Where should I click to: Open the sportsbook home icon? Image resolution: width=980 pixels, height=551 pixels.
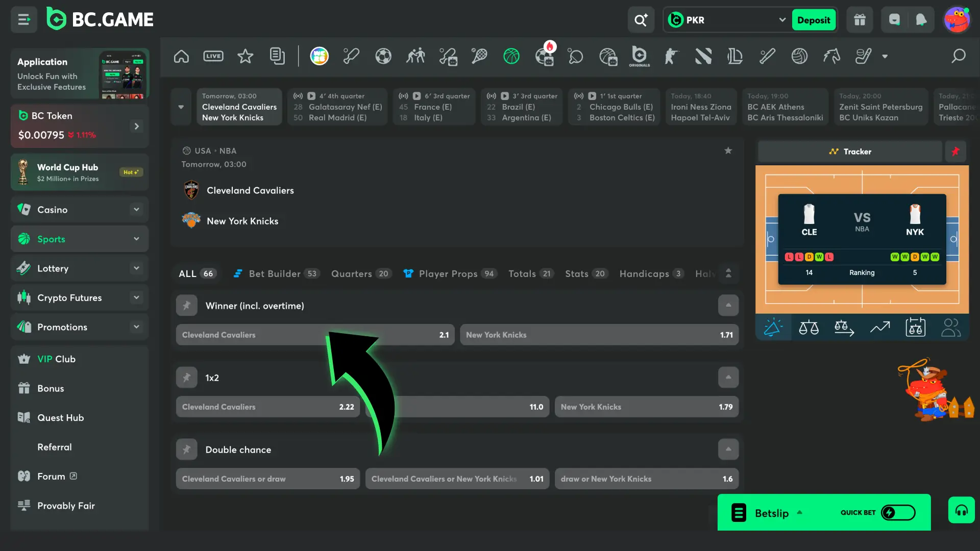coord(181,56)
